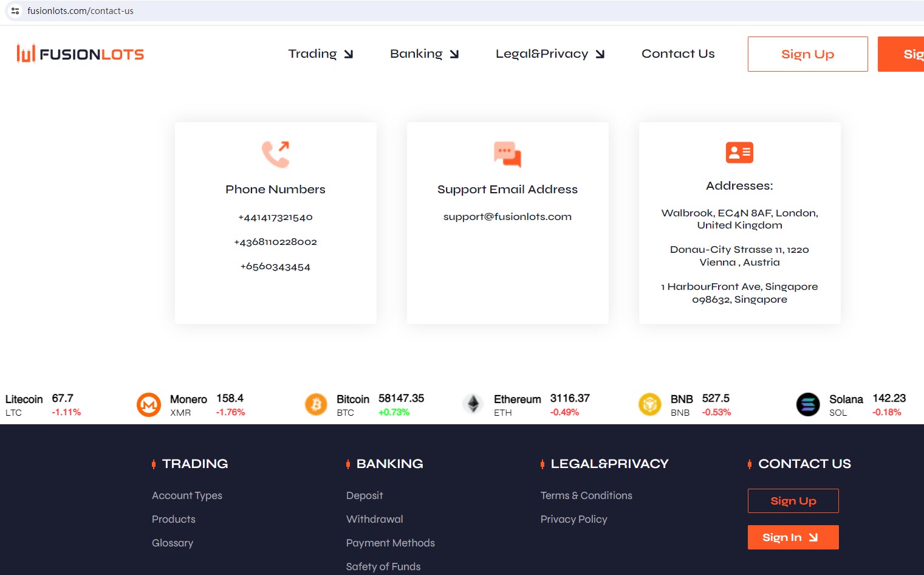The height and width of the screenshot is (575, 924).
Task: Open the Privacy Policy footer link
Action: click(574, 520)
